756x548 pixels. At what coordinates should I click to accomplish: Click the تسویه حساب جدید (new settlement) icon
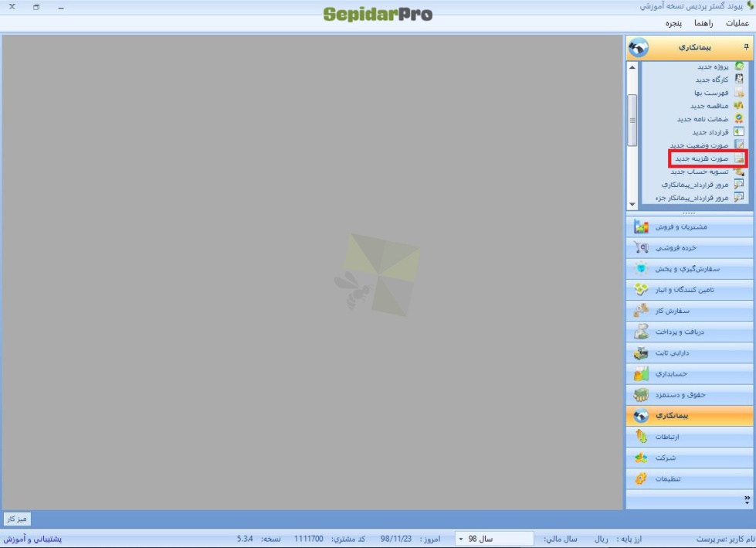[x=739, y=172]
